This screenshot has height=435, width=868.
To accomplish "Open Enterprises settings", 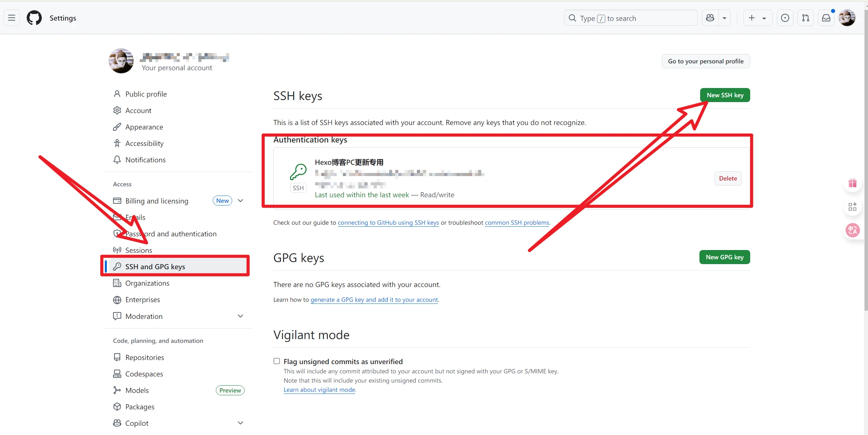I will click(178, 300).
